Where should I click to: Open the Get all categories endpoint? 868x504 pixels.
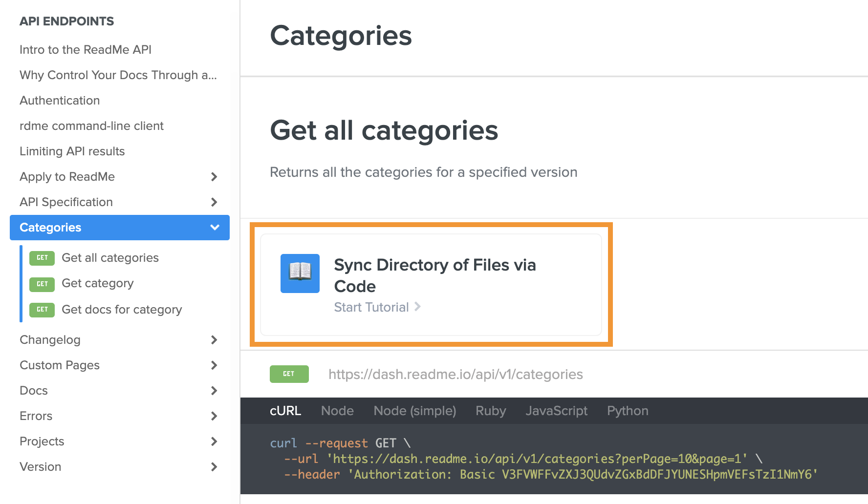[x=110, y=258]
